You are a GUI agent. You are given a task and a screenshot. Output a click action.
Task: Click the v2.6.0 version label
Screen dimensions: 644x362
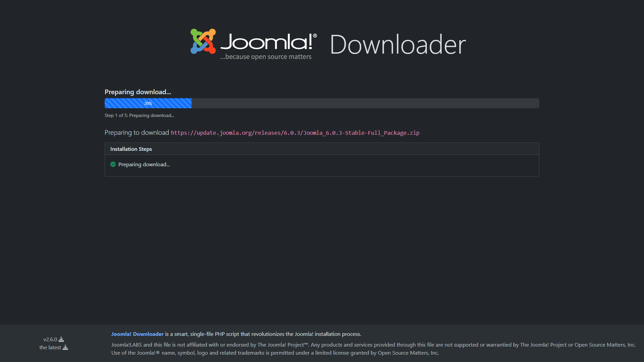[x=50, y=339]
